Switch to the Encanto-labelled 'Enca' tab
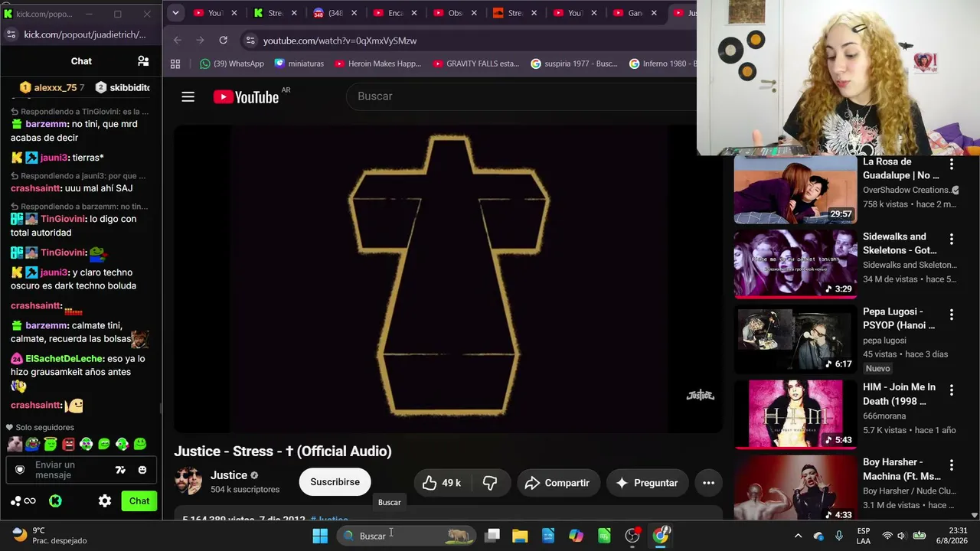The width and height of the screenshot is (980, 551). pos(397,13)
